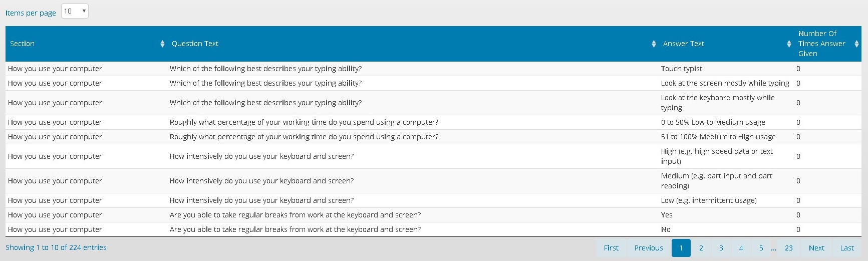Screen dimensions: 868x261
Task: Click the Answer Text column sort arrows
Action: 789,44
